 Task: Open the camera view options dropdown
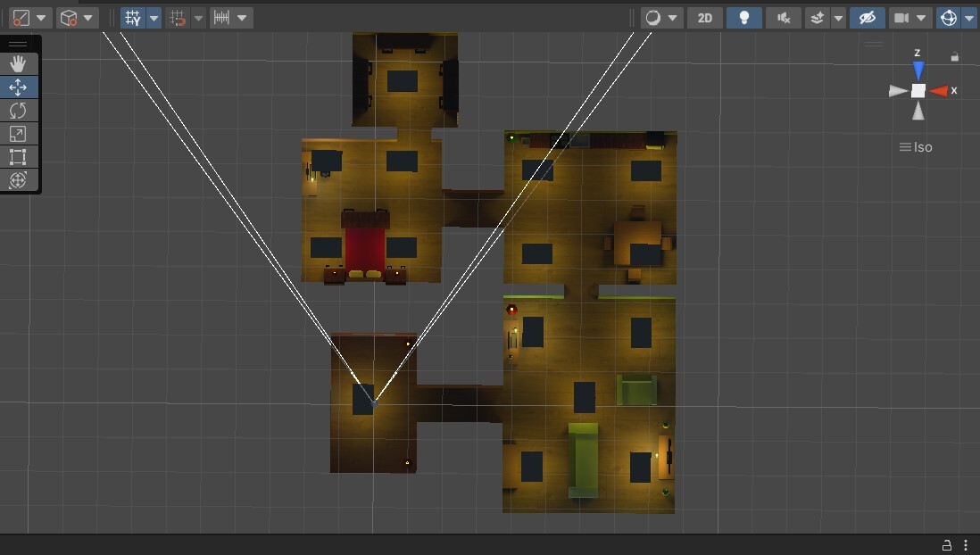pyautogui.click(x=920, y=17)
